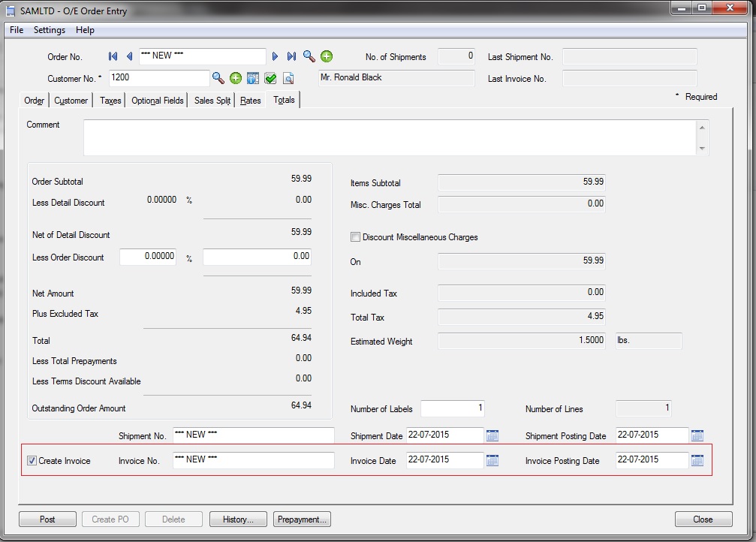
Task: Click the Shipment Date field
Action: coord(444,435)
